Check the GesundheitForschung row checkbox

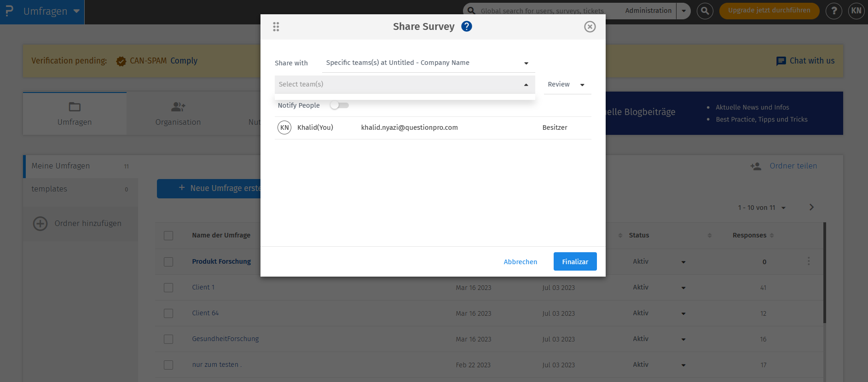168,339
